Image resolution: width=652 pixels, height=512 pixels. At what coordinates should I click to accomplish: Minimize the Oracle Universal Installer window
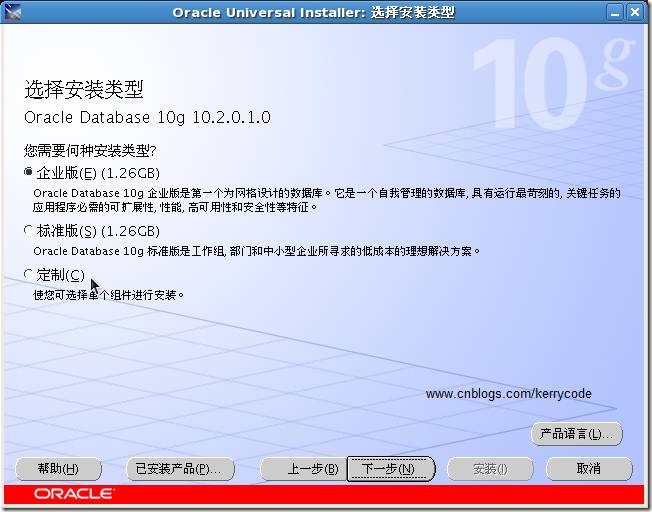tap(615, 12)
